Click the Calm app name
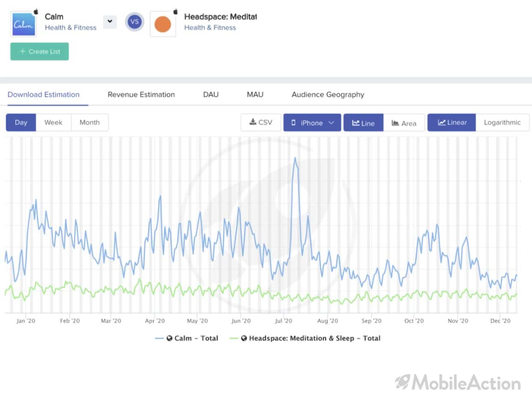The width and height of the screenshot is (532, 412). (54, 17)
